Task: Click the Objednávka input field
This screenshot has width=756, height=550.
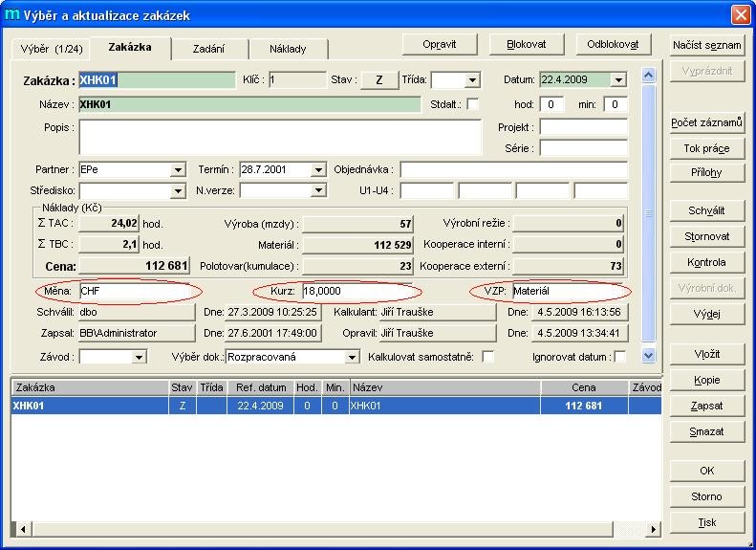Action: [514, 170]
